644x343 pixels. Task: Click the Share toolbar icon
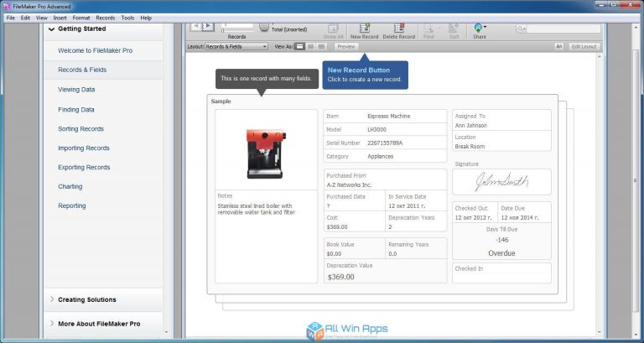coord(478,28)
